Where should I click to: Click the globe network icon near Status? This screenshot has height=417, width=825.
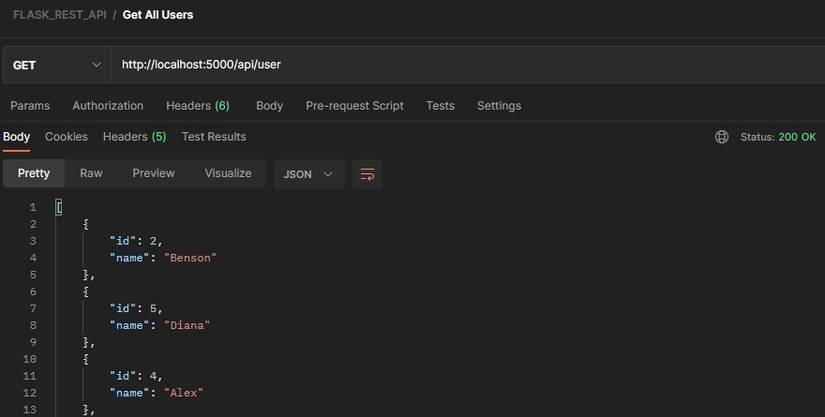(x=722, y=137)
